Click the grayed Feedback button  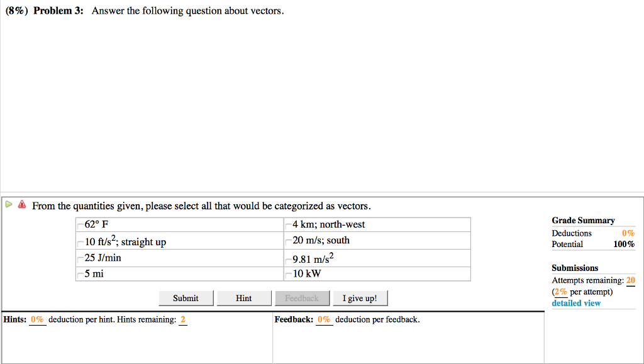pyautogui.click(x=302, y=298)
